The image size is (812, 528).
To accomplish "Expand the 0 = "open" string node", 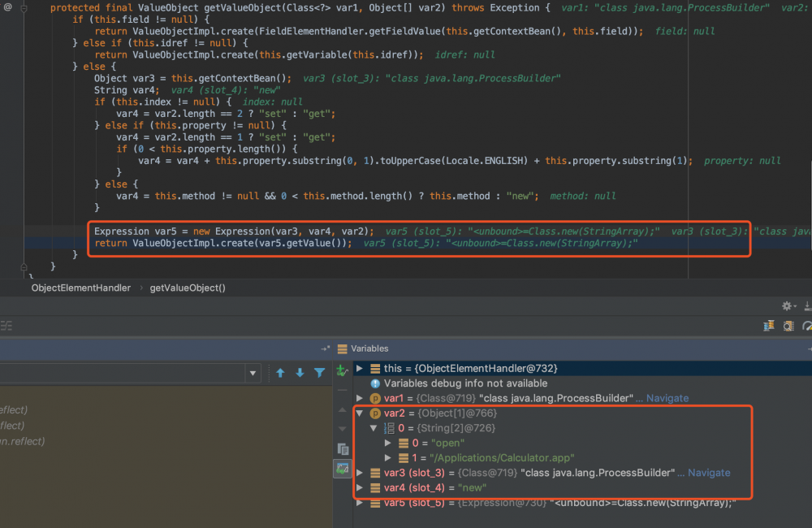I will click(388, 443).
